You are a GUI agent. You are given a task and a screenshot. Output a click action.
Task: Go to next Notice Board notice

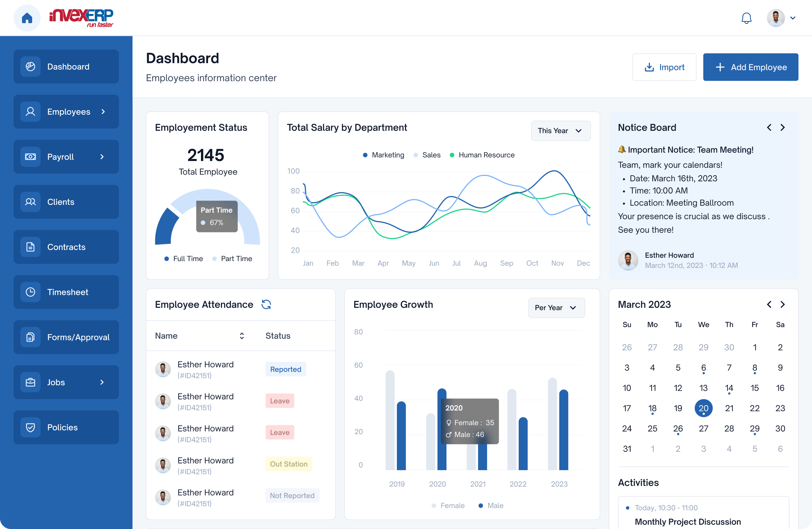coord(783,128)
